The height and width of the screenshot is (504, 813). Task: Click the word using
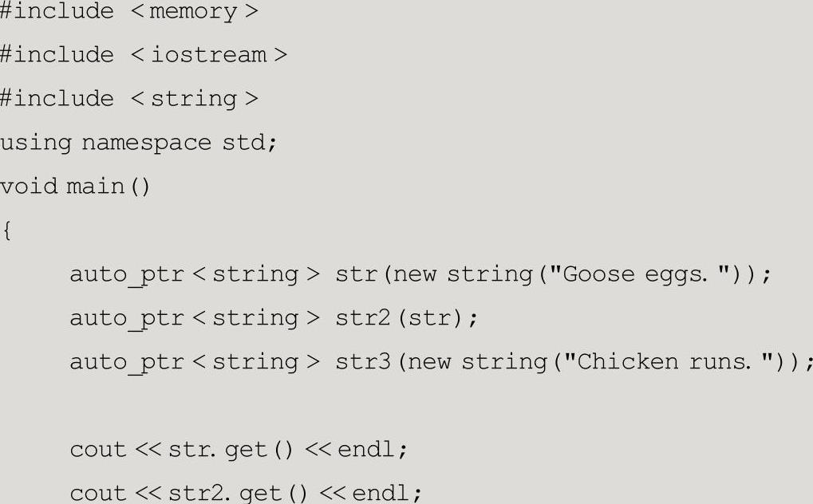pyautogui.click(x=36, y=143)
